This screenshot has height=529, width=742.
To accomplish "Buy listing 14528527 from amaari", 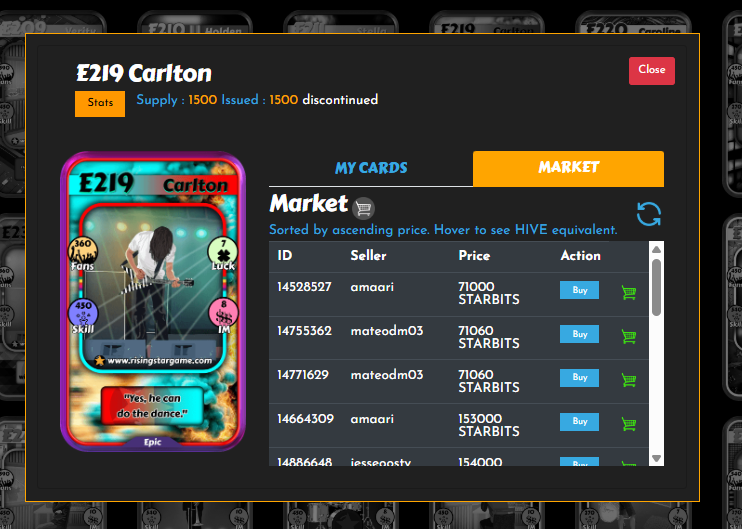I will pos(579,290).
